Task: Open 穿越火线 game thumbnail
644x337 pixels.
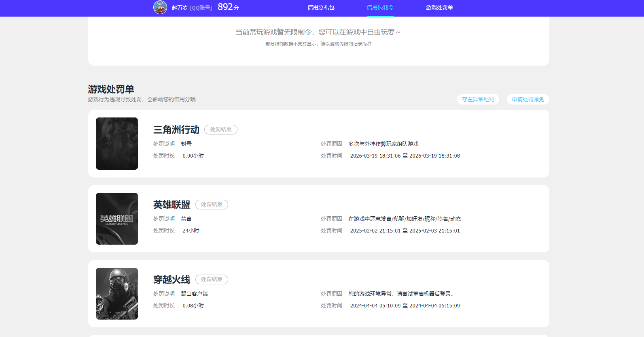Action: [x=117, y=294]
